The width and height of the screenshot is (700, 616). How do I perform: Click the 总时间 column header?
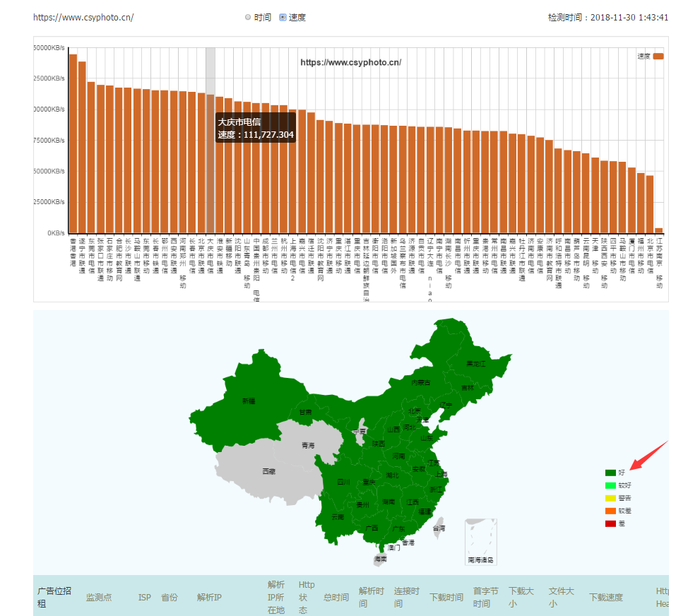click(x=336, y=598)
